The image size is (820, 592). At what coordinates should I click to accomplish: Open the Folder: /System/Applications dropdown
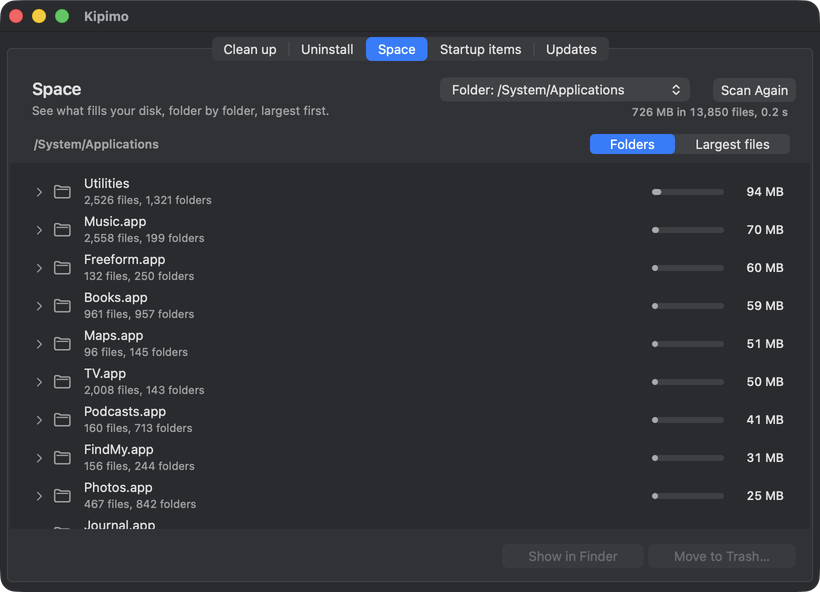pyautogui.click(x=565, y=90)
